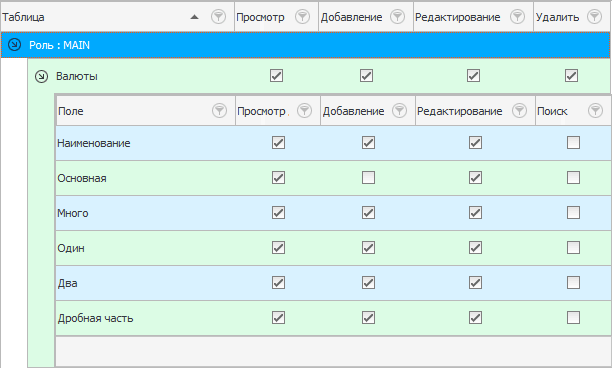Toggle Добавление checkbox for Два

point(368,283)
